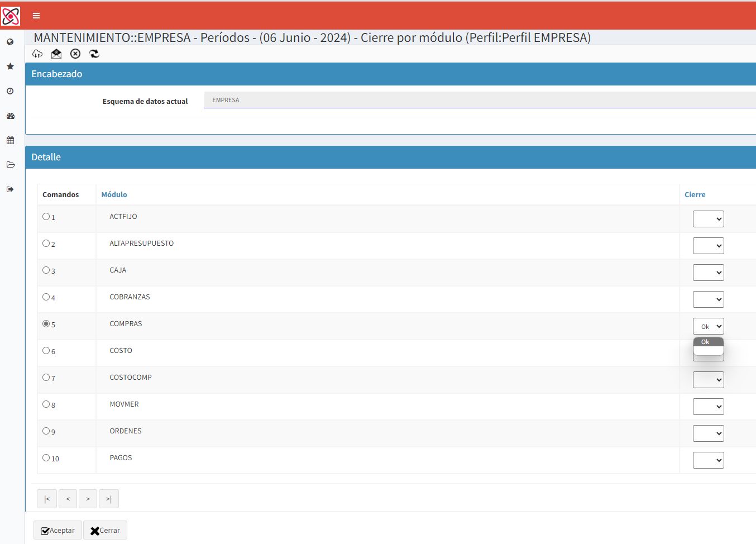
Task: Open the globe sidebar icon
Action: pyautogui.click(x=10, y=42)
